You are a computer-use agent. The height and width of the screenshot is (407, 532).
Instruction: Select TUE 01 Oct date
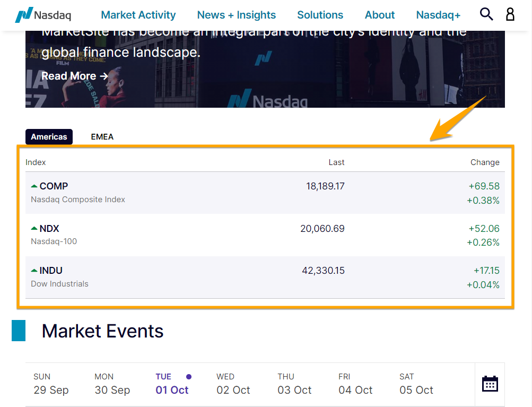pyautogui.click(x=173, y=384)
